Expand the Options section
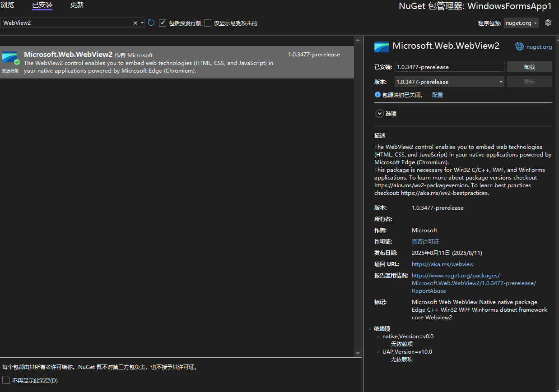559x392 pixels. click(379, 114)
